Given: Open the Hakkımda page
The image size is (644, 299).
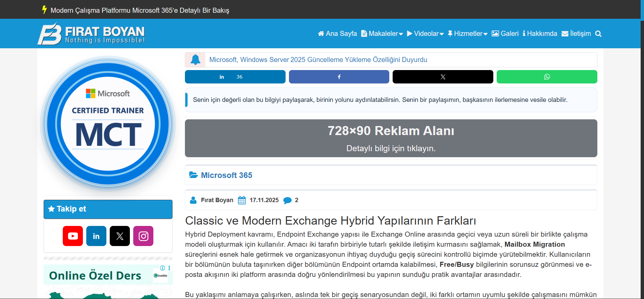Looking at the screenshot, I should 540,34.
